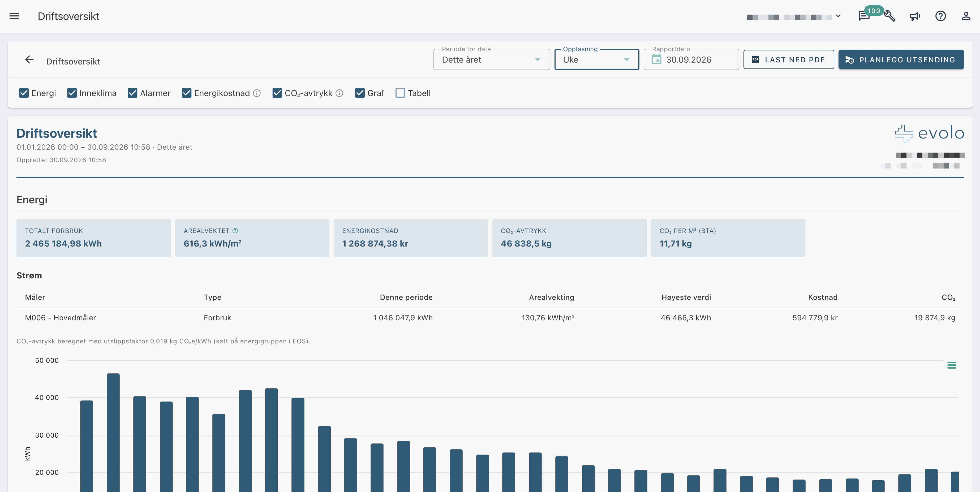980x492 pixels.
Task: Click the '1 046 047,9 kWh' cell
Action: (x=402, y=317)
